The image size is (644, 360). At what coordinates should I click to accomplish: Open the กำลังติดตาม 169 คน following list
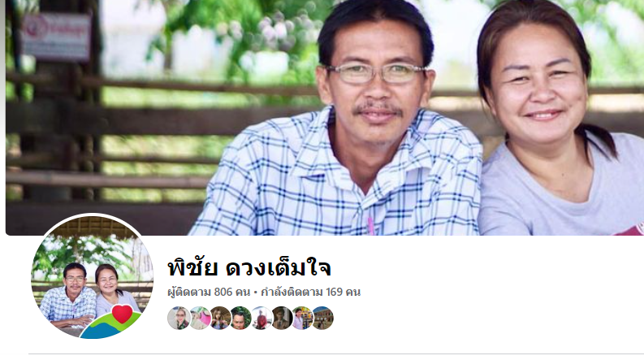[x=310, y=293]
